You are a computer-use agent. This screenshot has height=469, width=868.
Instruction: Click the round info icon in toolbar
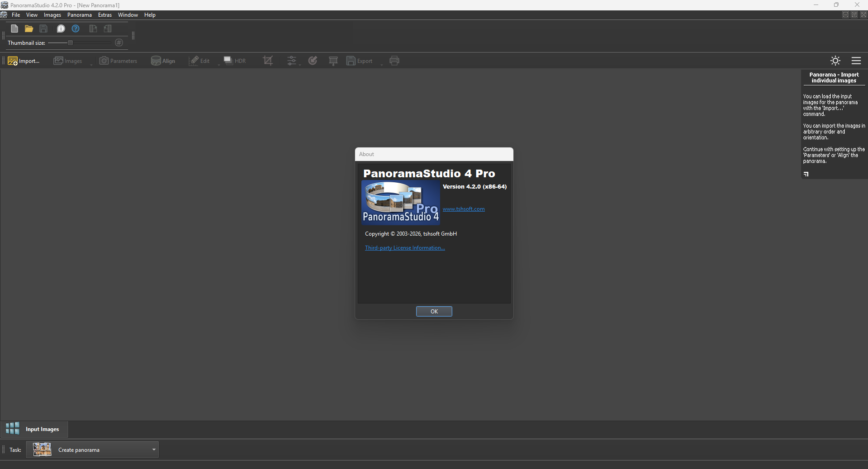tap(61, 29)
